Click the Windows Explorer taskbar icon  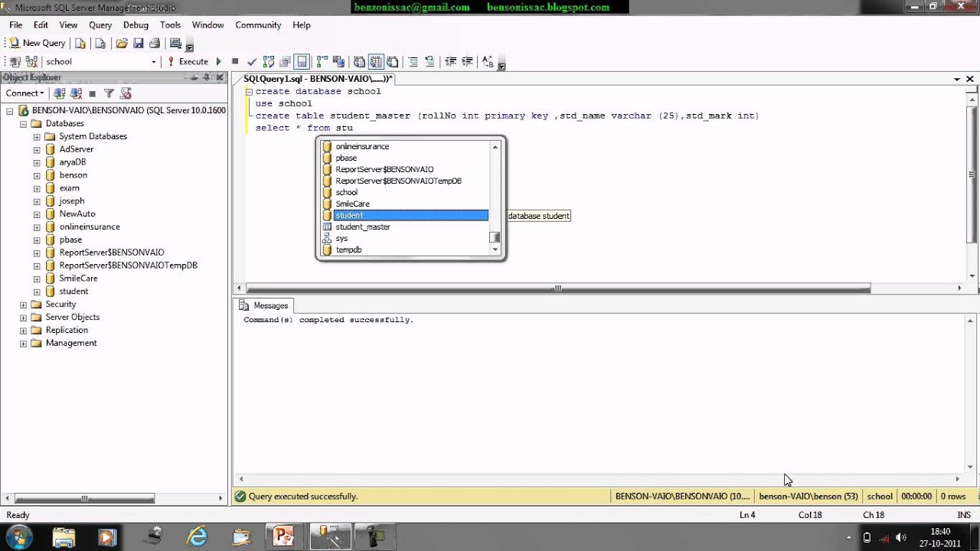pos(64,536)
